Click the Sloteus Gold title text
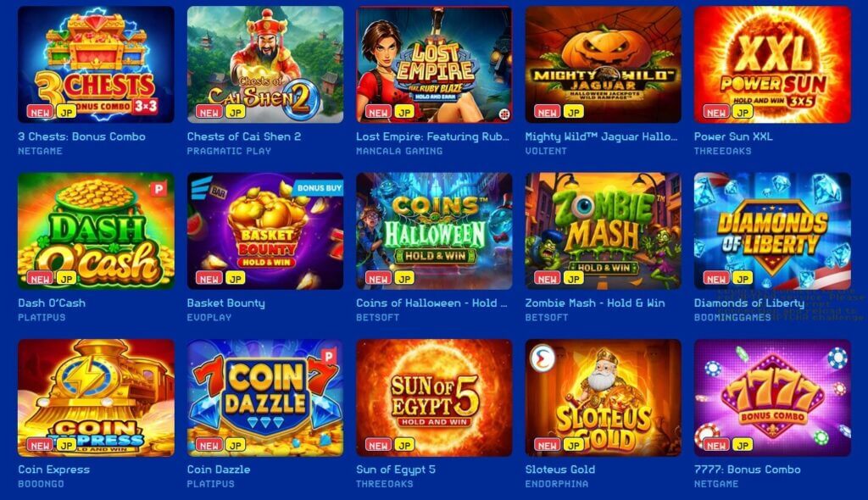The height and width of the screenshot is (500, 868). [560, 469]
